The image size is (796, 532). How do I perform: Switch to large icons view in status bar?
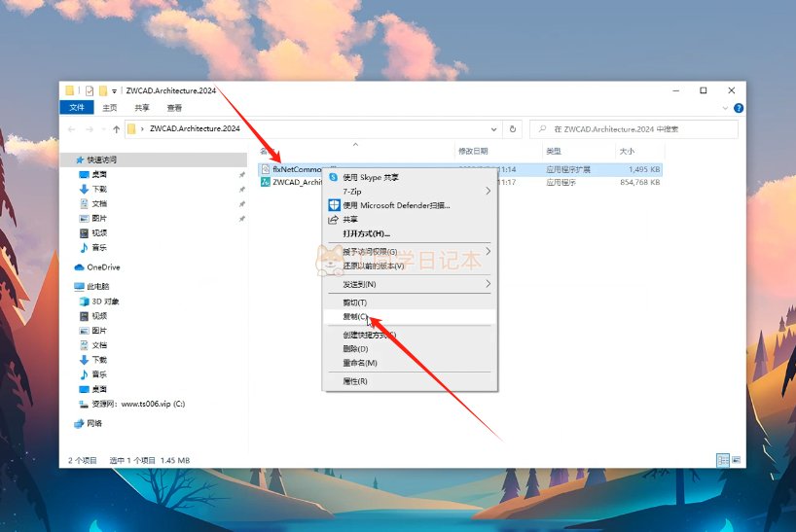[x=736, y=460]
